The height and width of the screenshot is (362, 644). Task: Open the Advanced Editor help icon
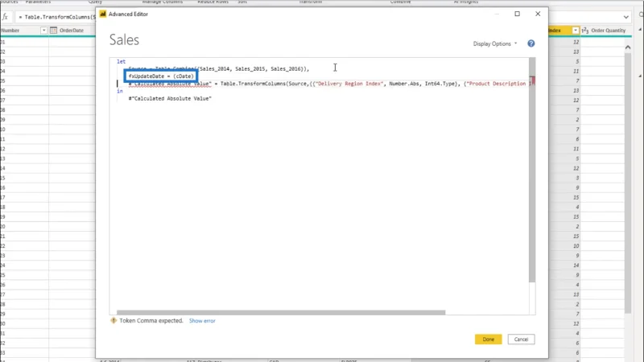pos(531,43)
